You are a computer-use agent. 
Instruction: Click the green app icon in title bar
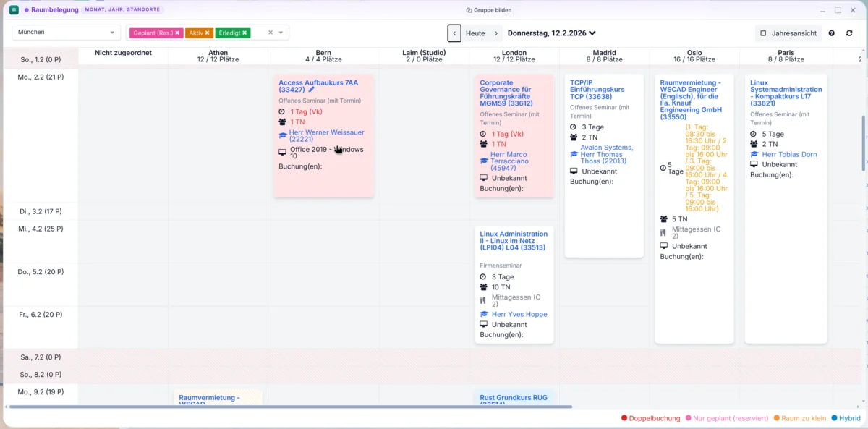click(14, 10)
